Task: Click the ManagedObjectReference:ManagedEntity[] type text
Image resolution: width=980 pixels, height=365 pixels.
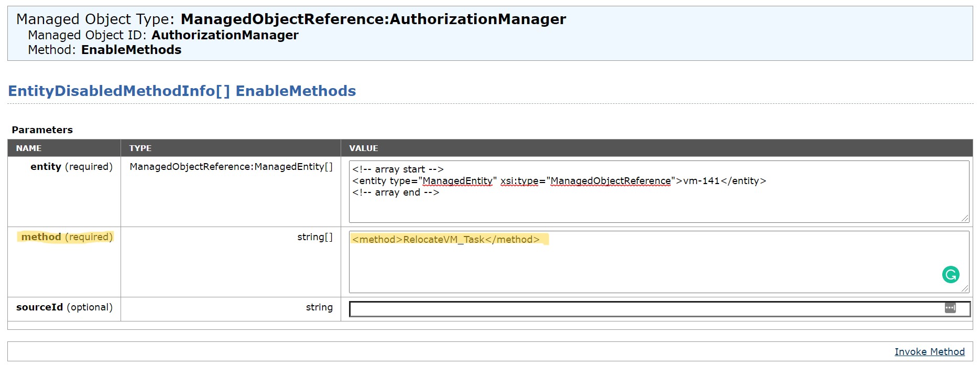Action: click(x=231, y=167)
